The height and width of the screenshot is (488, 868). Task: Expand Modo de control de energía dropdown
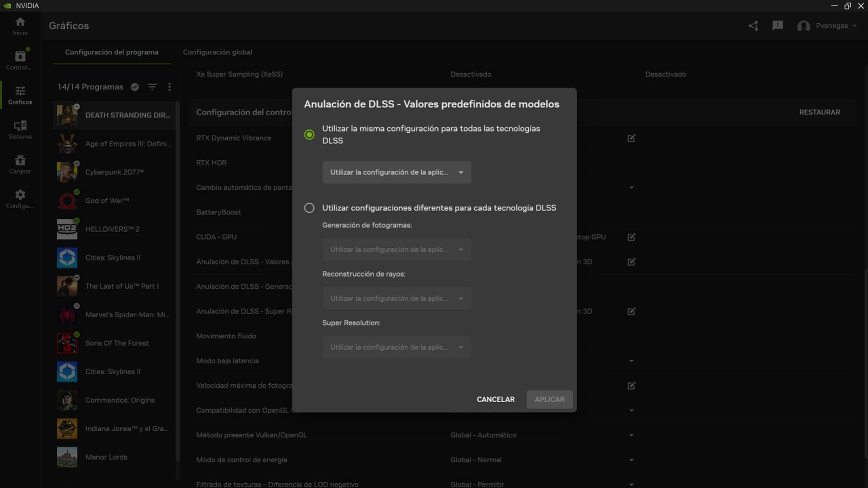[x=631, y=460]
